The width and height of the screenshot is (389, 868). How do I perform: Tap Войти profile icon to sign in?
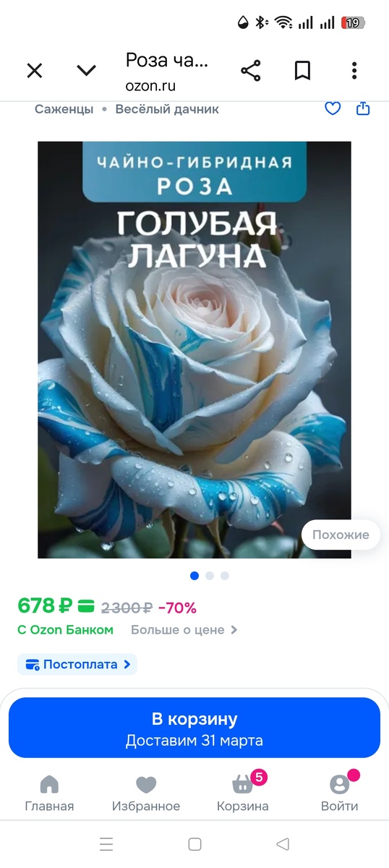pos(340,793)
